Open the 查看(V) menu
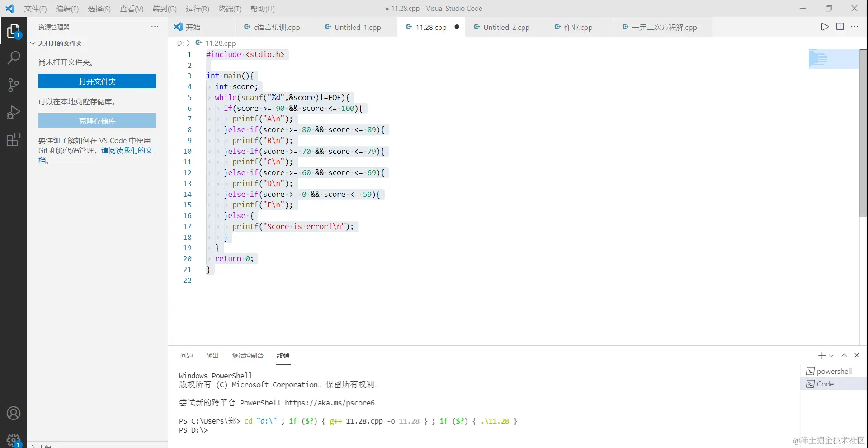The height and width of the screenshot is (448, 868). coord(132,9)
